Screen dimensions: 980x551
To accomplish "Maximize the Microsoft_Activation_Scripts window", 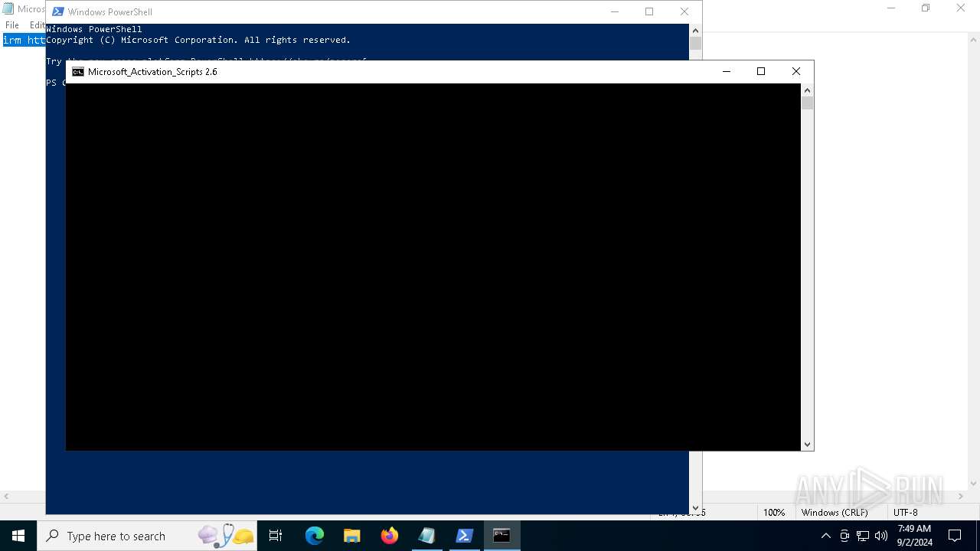I will coord(761,72).
